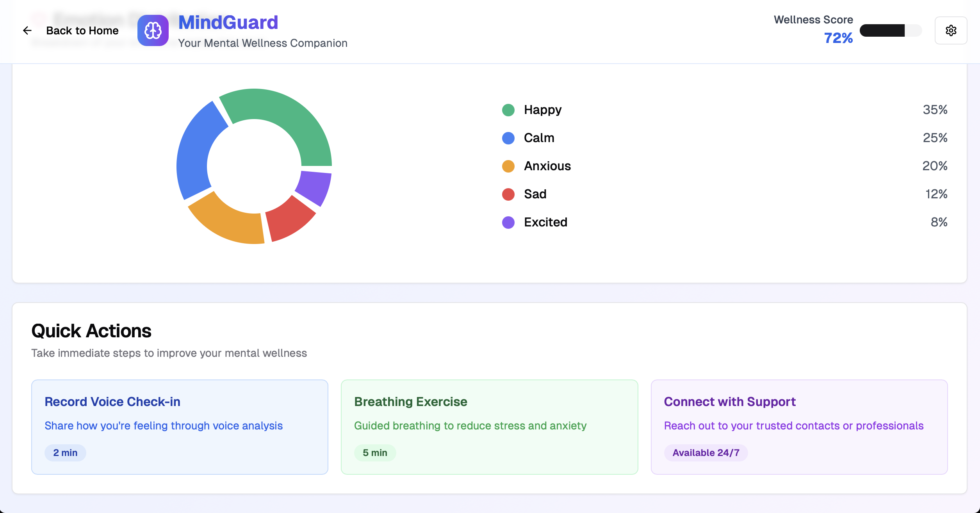Screen dimensions: 980x513
Task: Open the Record Voice Check-in card
Action: point(180,427)
